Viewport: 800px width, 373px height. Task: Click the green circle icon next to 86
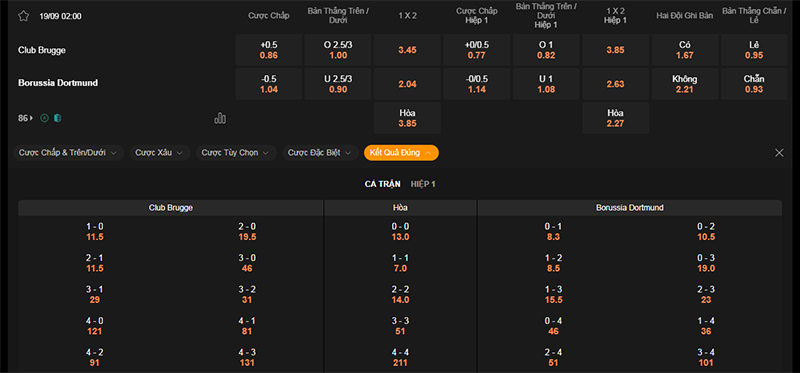(x=44, y=118)
